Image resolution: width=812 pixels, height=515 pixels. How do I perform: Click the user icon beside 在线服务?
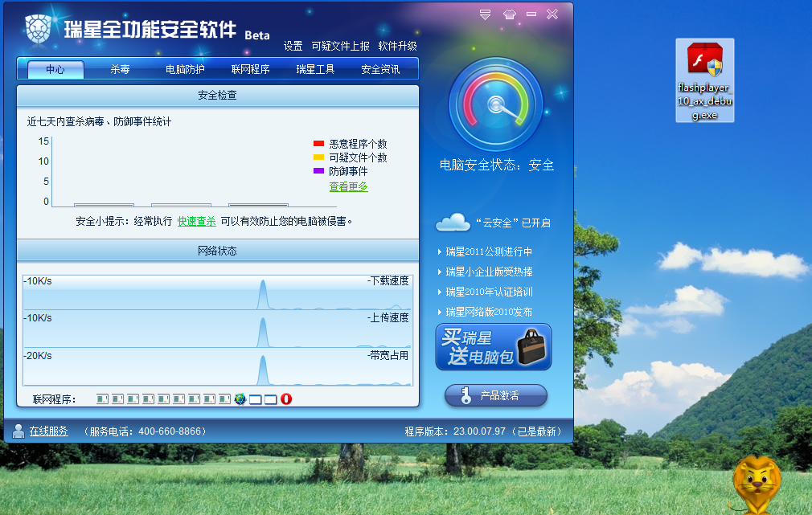pyautogui.click(x=18, y=431)
